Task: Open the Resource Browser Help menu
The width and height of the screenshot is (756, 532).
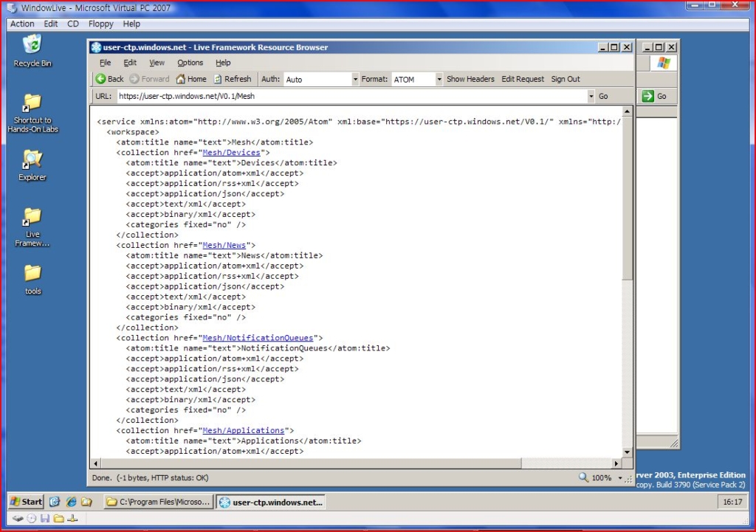Action: click(223, 63)
